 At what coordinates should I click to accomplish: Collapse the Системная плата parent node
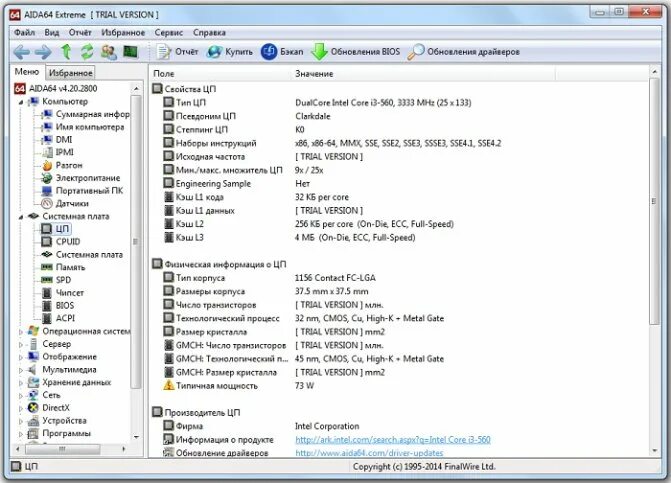click(21, 217)
